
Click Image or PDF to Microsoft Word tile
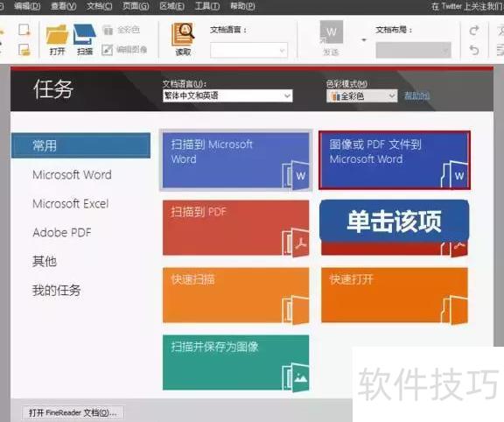coord(395,160)
